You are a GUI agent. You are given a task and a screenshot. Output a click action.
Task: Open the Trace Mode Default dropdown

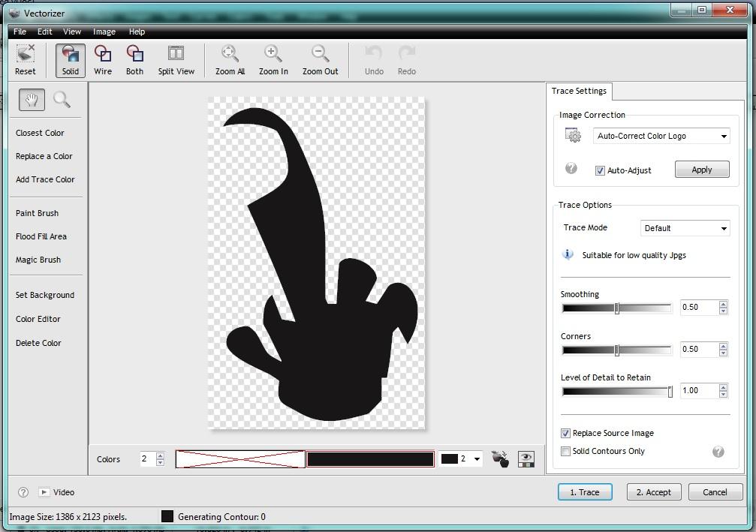coord(685,228)
